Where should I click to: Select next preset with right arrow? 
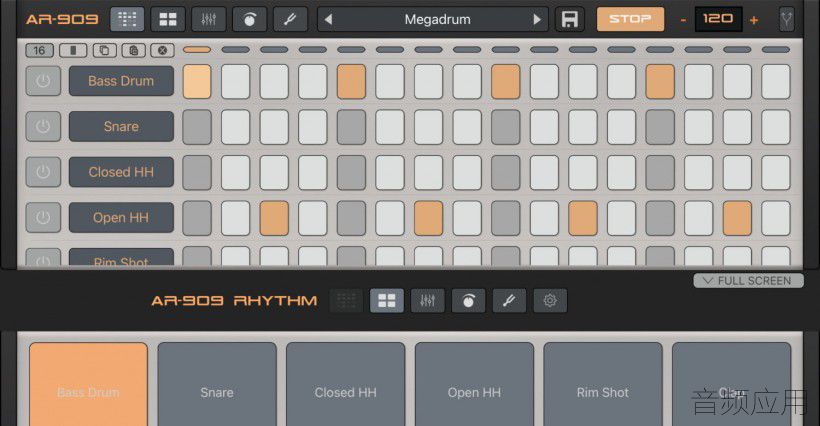tap(537, 20)
